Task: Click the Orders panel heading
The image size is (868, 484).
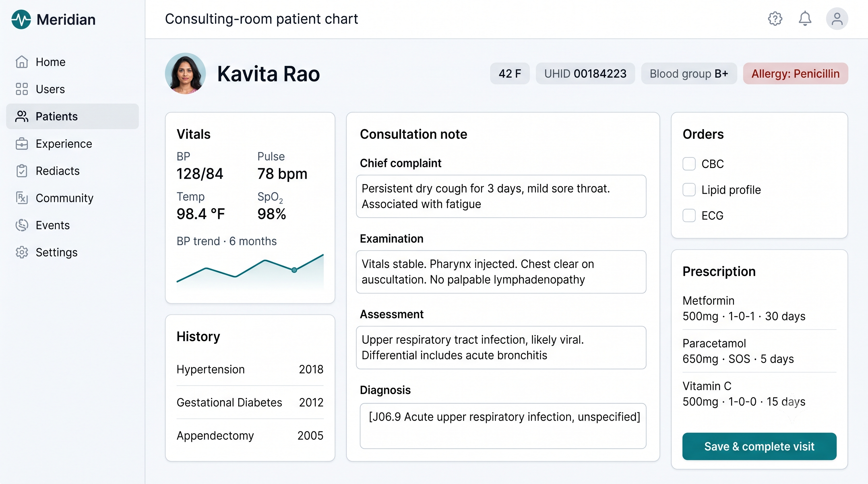Action: (703, 134)
